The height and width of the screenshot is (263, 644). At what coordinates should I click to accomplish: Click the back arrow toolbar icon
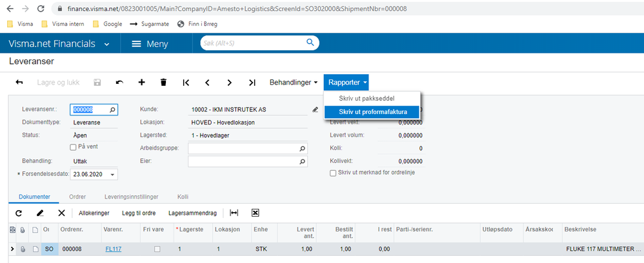(19, 83)
